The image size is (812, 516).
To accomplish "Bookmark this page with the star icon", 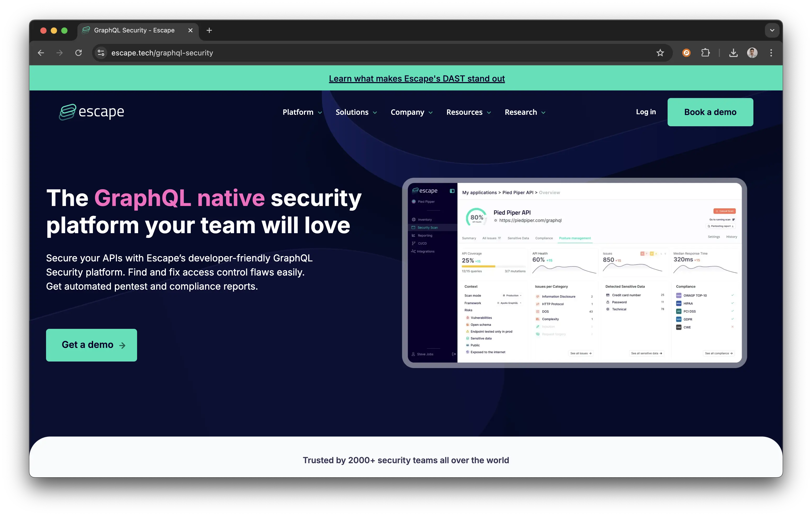I will point(660,53).
